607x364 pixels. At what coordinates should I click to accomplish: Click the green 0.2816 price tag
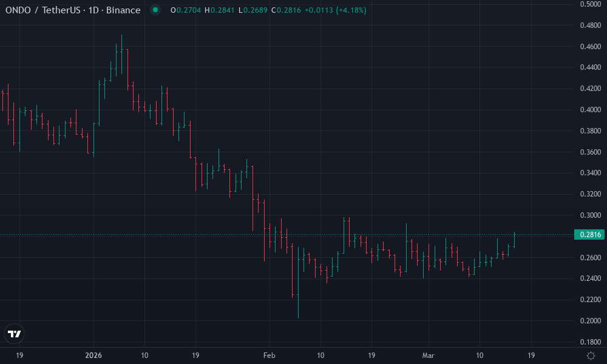pyautogui.click(x=588, y=233)
